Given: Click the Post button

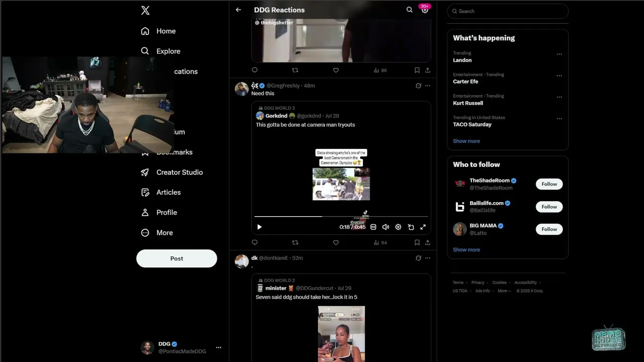Looking at the screenshot, I should coord(177,258).
